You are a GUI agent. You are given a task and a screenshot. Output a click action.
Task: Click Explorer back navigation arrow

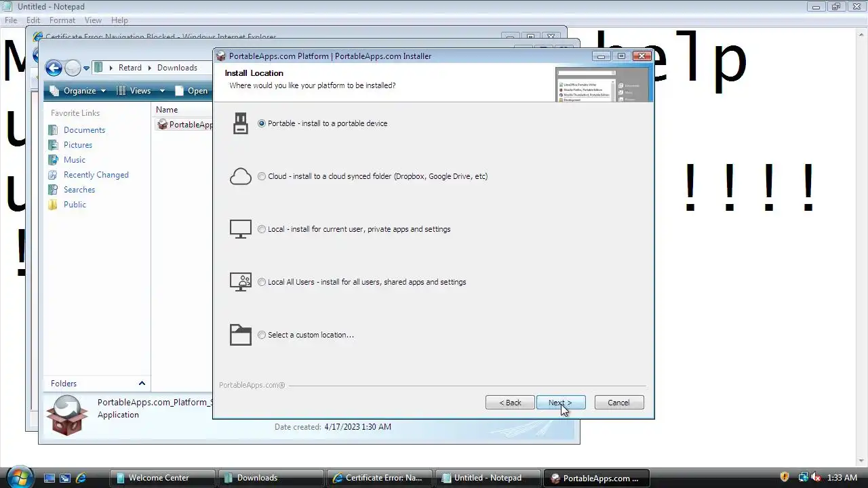54,68
